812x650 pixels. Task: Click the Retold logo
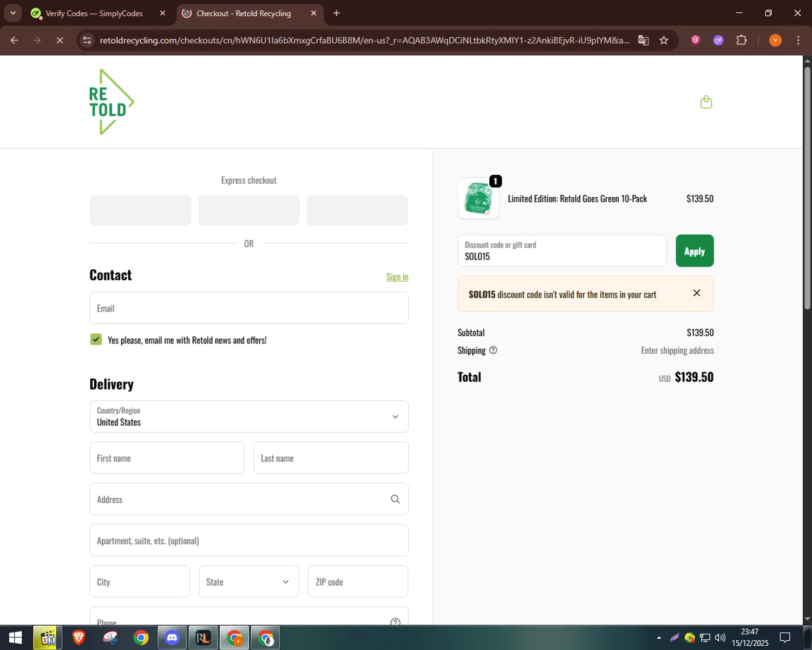(112, 102)
